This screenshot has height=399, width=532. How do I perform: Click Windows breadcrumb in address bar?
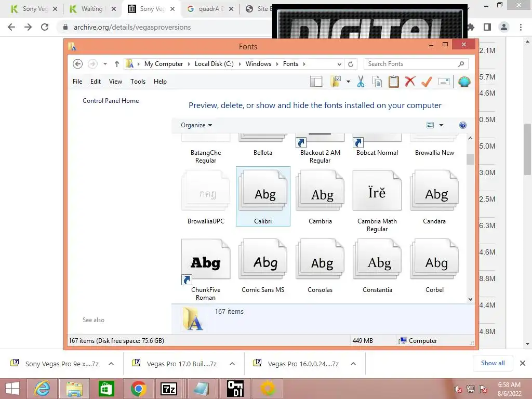coord(258,64)
